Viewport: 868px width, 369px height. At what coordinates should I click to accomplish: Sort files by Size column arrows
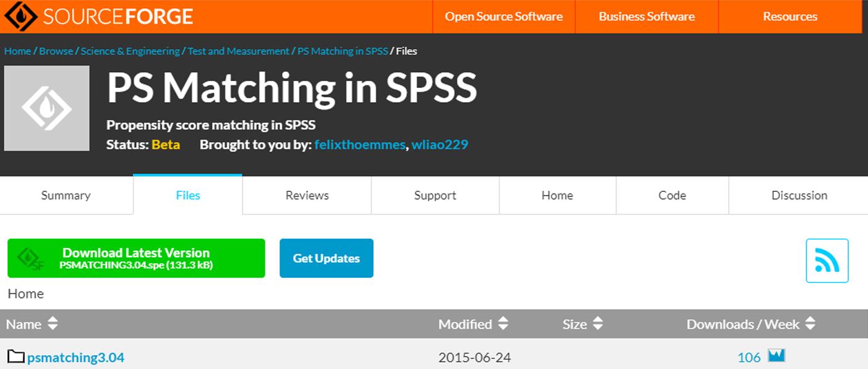(x=598, y=323)
